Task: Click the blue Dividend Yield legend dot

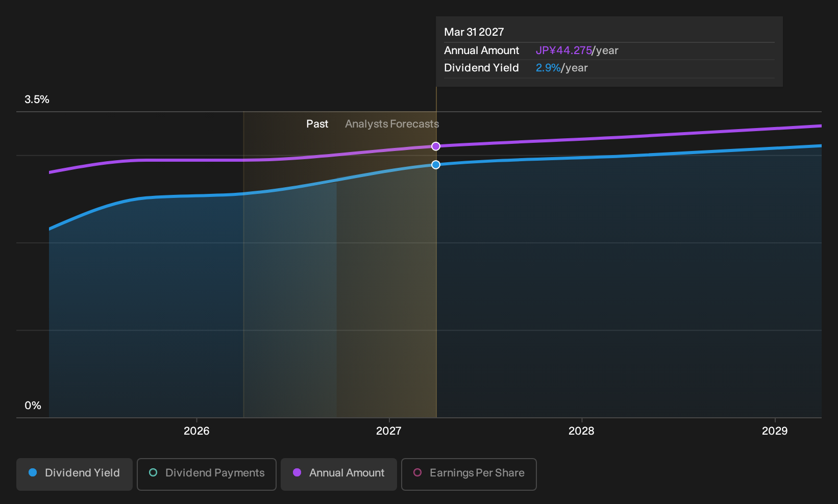Action: point(33,473)
